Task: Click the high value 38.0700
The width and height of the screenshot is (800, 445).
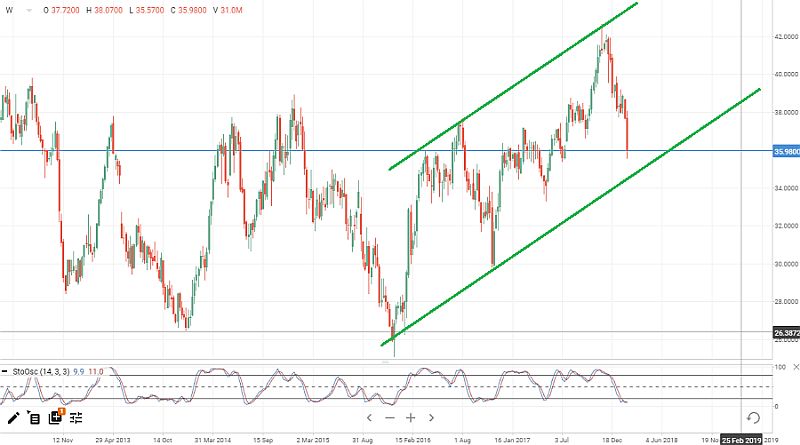Action: [x=108, y=10]
